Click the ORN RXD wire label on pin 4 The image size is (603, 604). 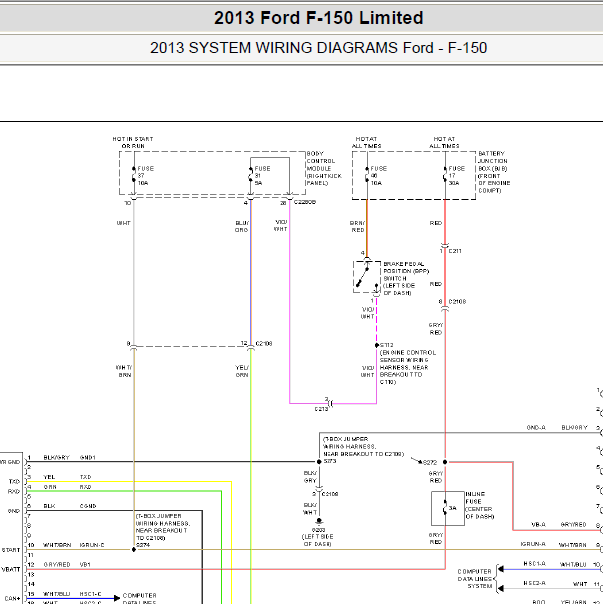tap(67, 487)
